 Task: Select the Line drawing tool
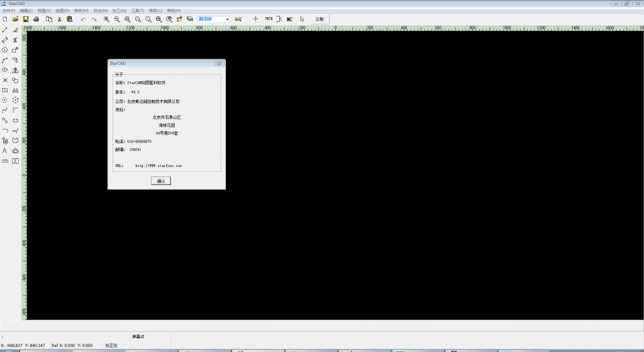tap(5, 30)
